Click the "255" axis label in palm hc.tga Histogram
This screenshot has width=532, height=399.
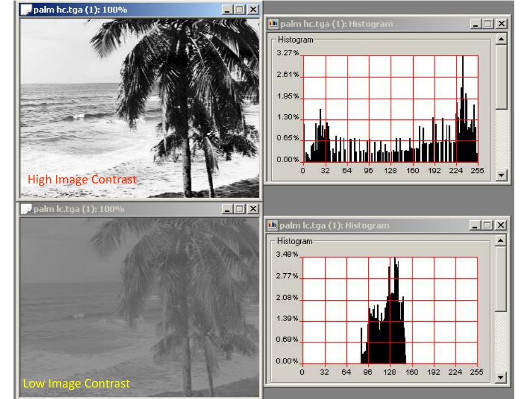point(477,170)
